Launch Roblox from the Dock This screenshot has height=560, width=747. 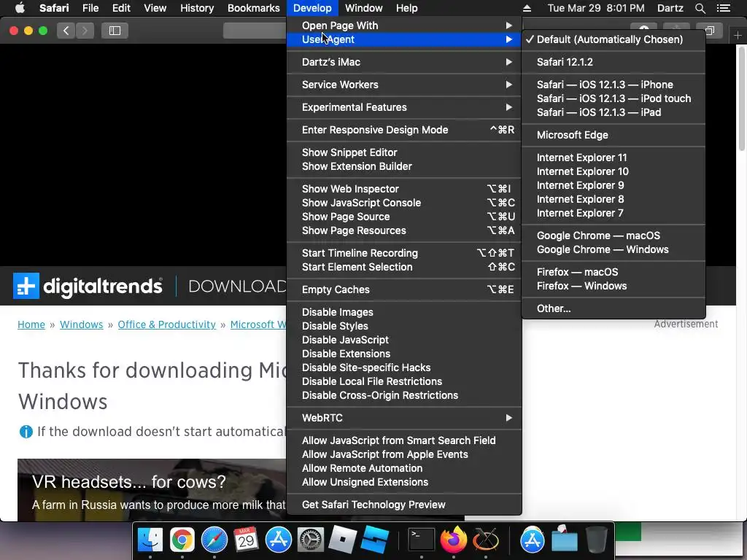(x=343, y=540)
